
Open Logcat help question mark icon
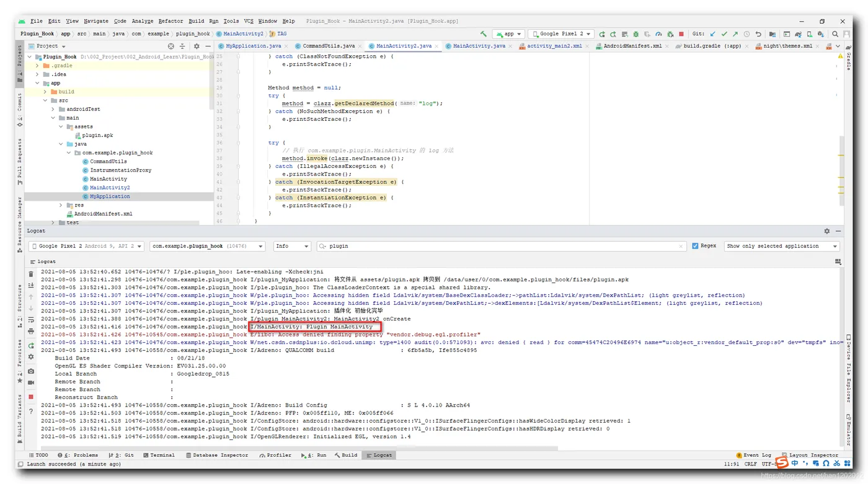[31, 411]
